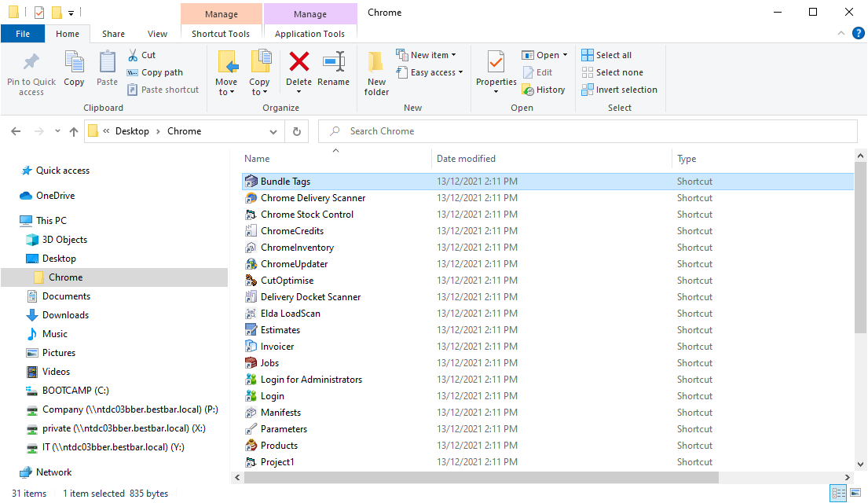Image resolution: width=868 pixels, height=503 pixels.
Task: Select Login for Administrators shortcut
Action: tap(311, 380)
